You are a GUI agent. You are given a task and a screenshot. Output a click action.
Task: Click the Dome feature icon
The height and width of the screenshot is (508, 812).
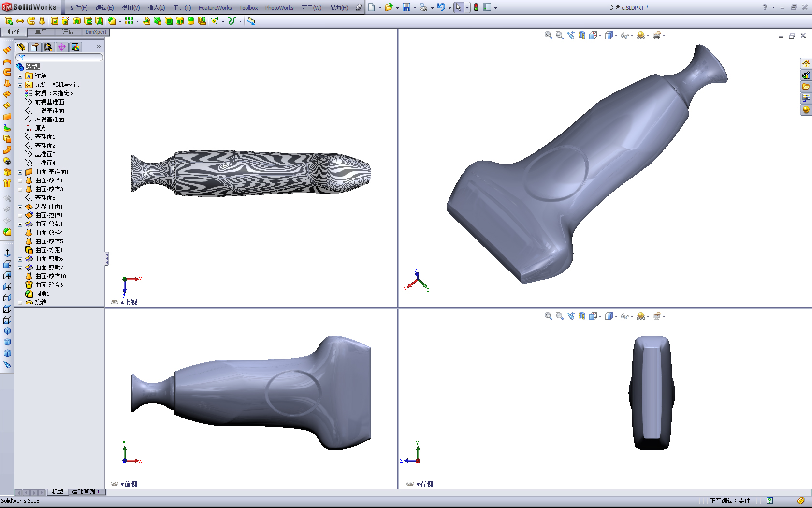click(191, 21)
